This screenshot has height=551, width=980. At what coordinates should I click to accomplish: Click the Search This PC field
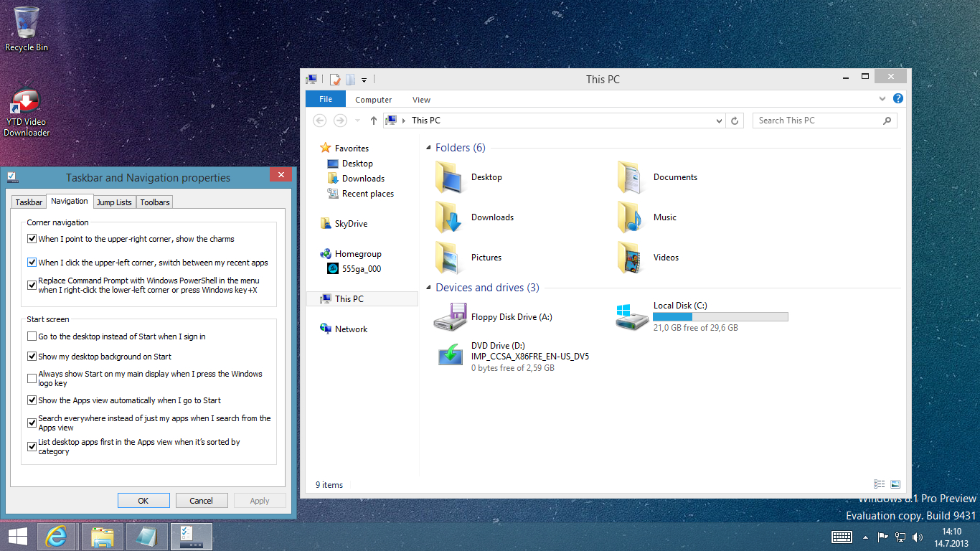tap(818, 121)
